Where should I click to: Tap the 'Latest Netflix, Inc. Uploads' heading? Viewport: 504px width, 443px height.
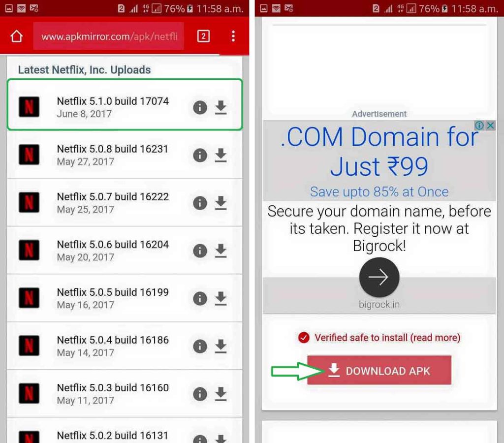tap(84, 70)
